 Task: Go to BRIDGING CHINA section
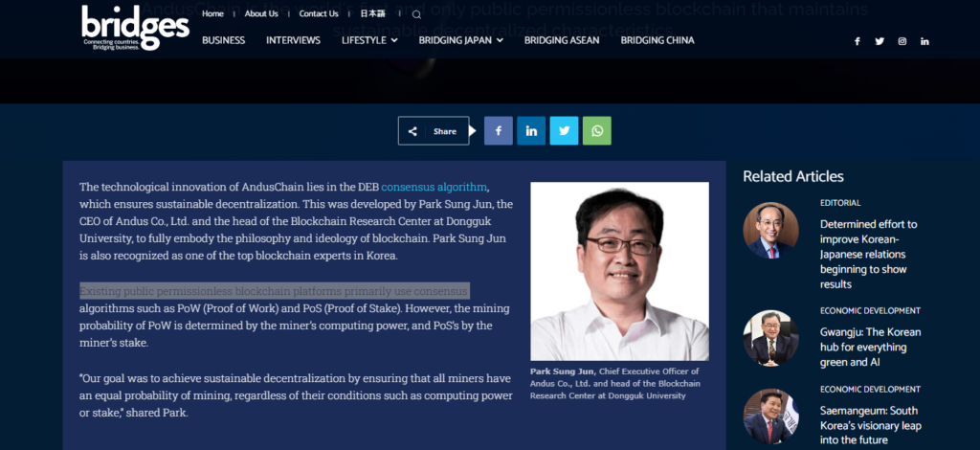[x=657, y=40]
